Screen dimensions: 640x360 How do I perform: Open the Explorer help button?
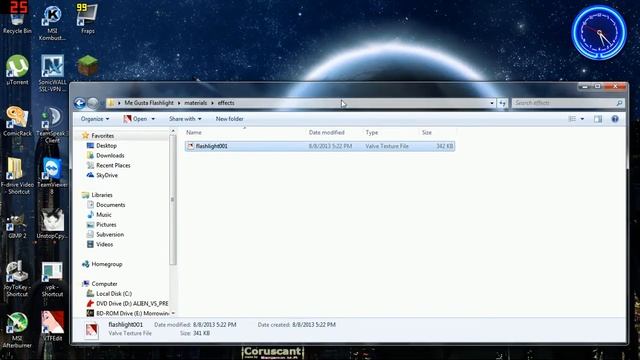615,119
